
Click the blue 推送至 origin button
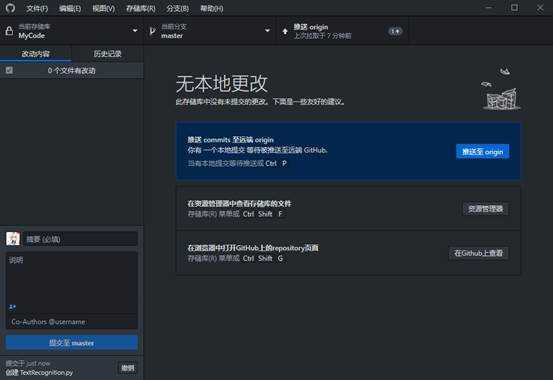click(x=482, y=152)
